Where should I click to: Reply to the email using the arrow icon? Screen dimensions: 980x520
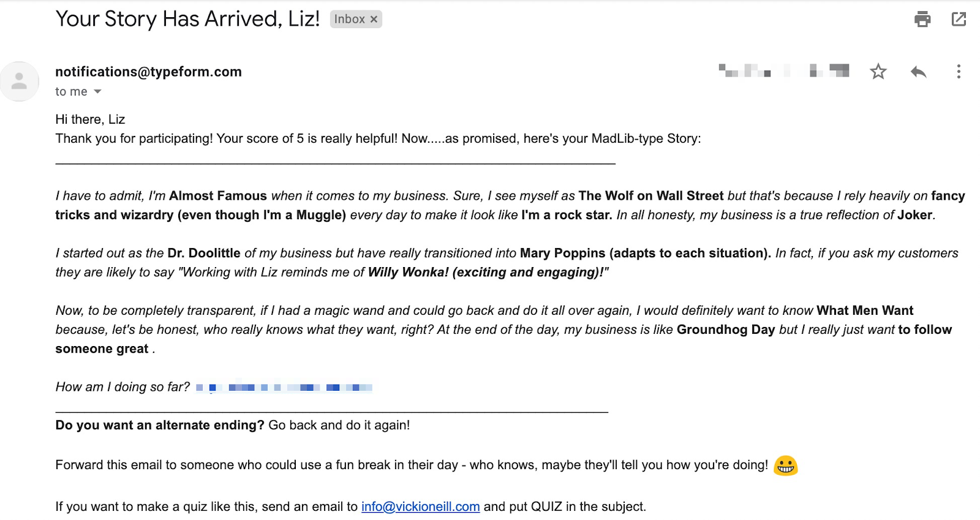tap(918, 72)
